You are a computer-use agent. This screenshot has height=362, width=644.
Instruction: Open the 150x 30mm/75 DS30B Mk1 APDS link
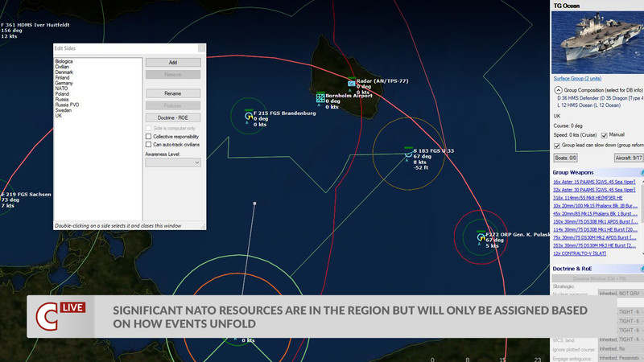click(595, 222)
